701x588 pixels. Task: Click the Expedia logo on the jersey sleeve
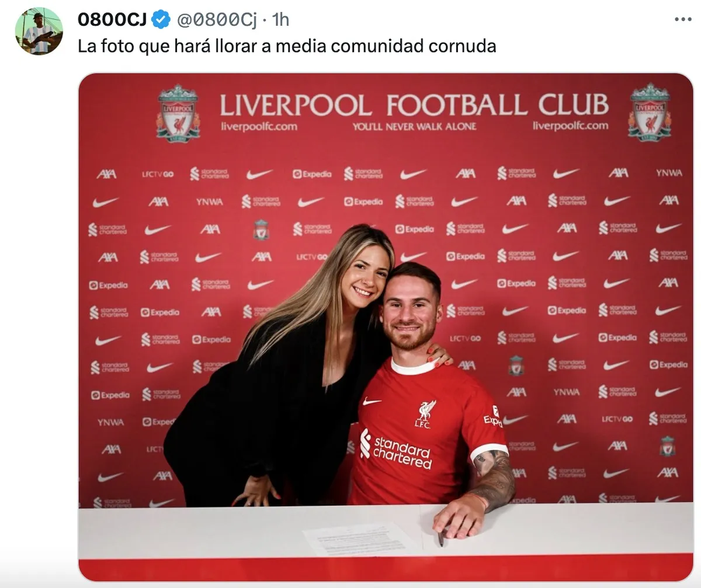point(493,417)
